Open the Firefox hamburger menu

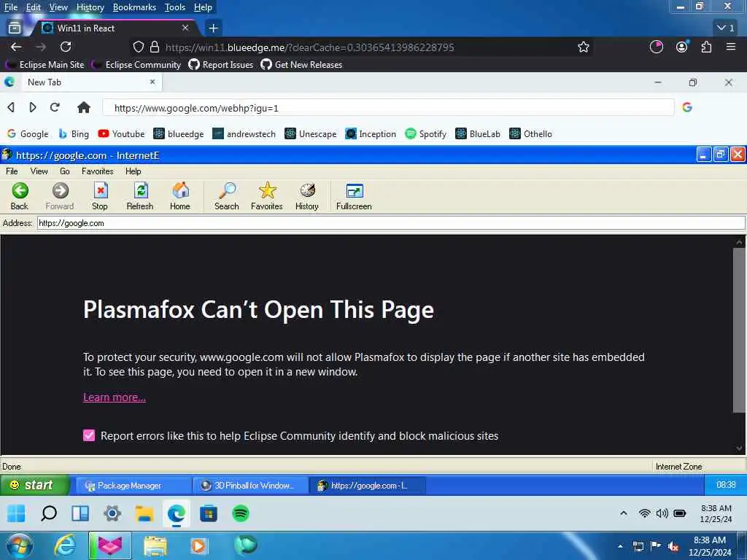tap(731, 47)
